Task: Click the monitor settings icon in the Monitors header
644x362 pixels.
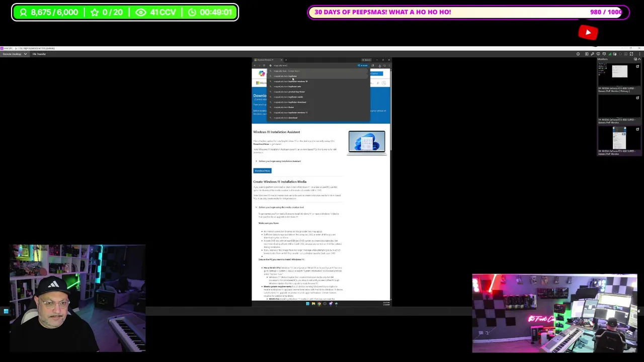Action: [635, 59]
